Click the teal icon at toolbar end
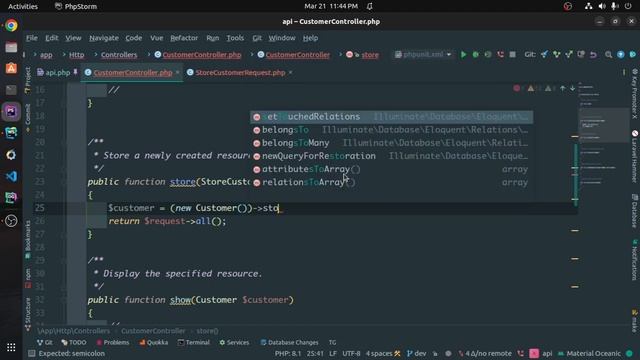Viewport: 640px width, 360px height. point(633,54)
